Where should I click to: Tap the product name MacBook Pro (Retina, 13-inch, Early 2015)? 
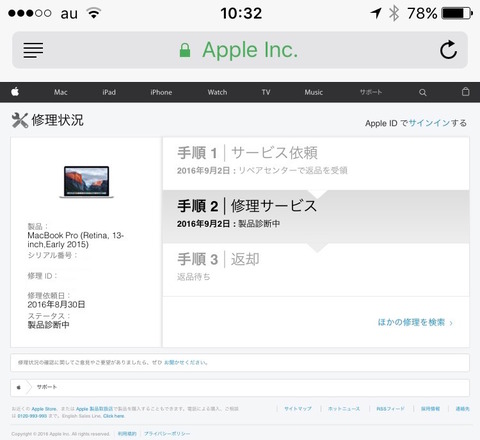75,240
